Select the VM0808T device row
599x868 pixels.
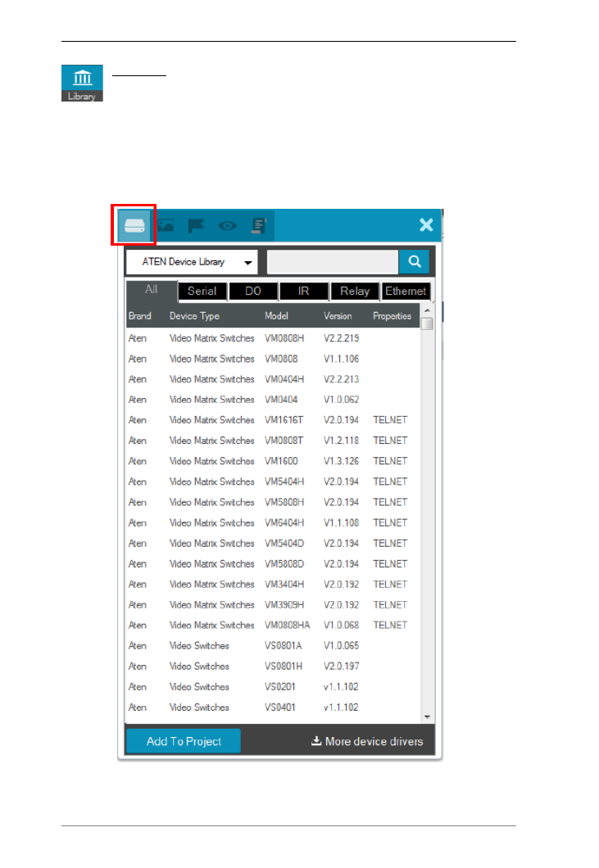[273, 441]
